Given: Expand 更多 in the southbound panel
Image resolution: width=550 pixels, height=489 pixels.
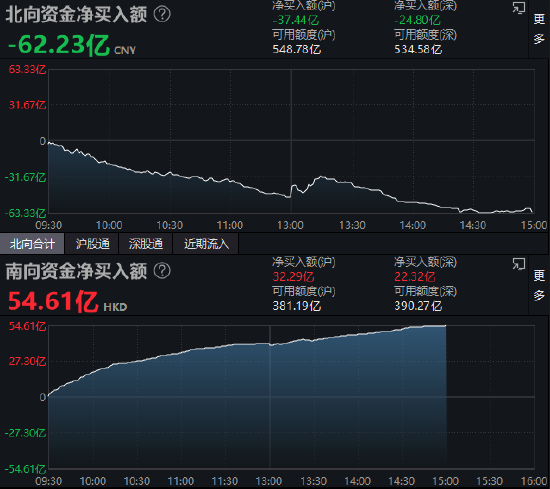Looking at the screenshot, I should click(539, 285).
